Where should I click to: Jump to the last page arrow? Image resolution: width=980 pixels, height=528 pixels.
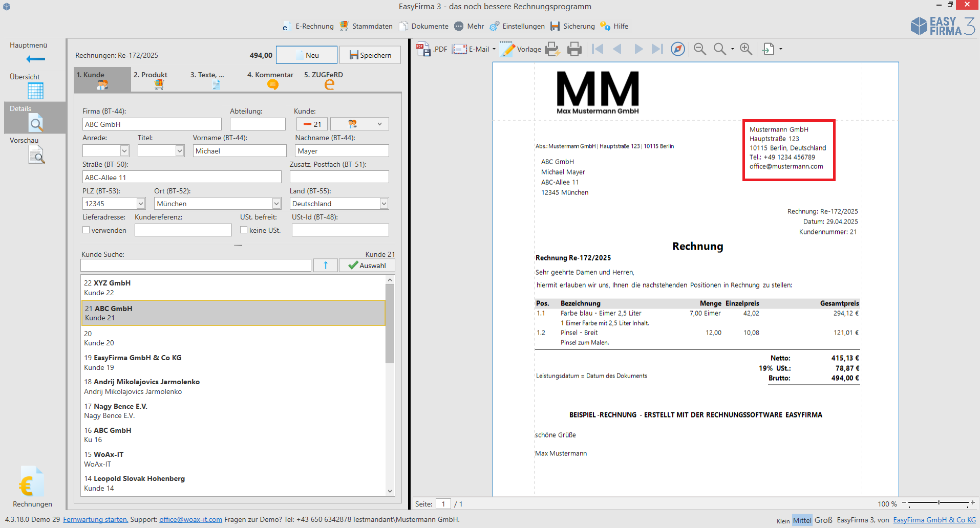657,49
